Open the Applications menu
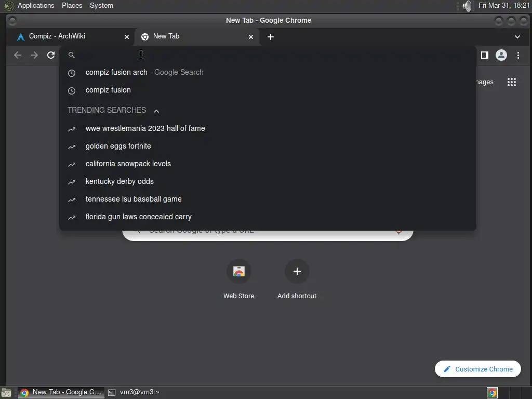Screen dimensions: 532x399 36,5
